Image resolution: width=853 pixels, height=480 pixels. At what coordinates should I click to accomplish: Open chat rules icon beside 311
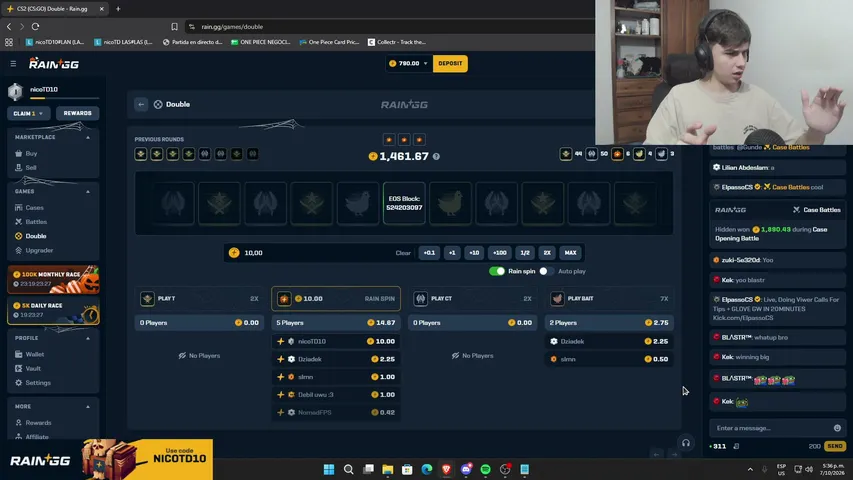click(736, 446)
